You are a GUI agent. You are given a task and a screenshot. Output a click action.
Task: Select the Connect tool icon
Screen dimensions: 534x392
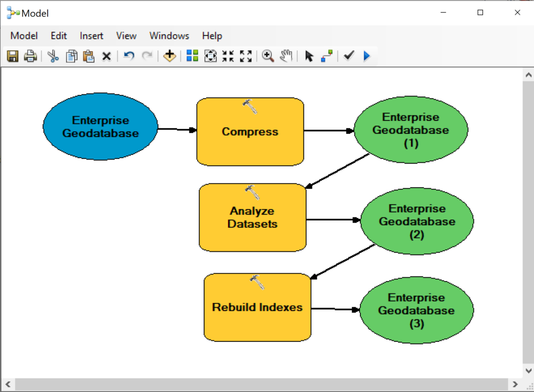pos(327,56)
